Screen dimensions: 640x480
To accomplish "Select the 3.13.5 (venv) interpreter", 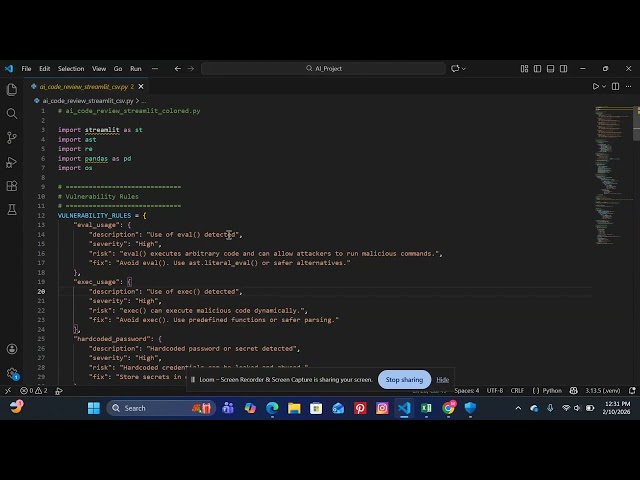I will pos(603,391).
